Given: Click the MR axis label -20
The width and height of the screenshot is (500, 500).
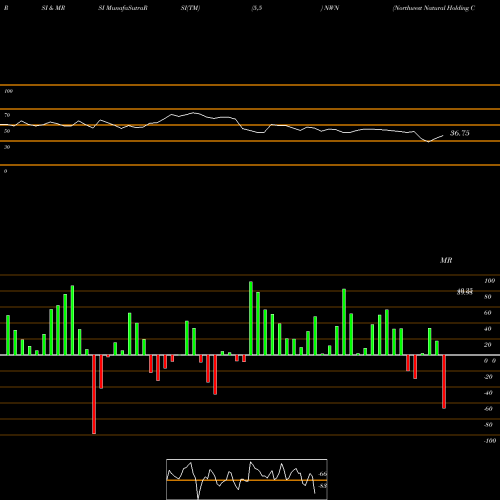Looking at the screenshot, I should coord(488,377).
